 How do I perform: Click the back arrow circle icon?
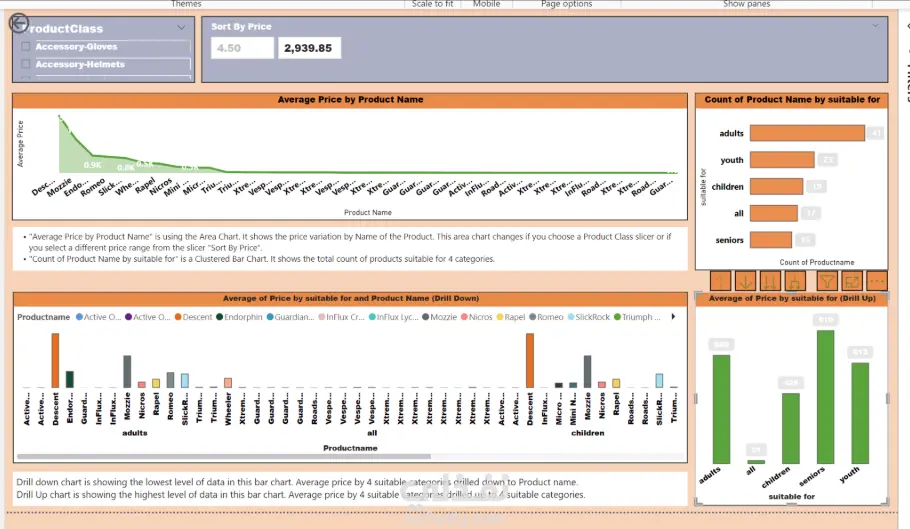coord(19,23)
